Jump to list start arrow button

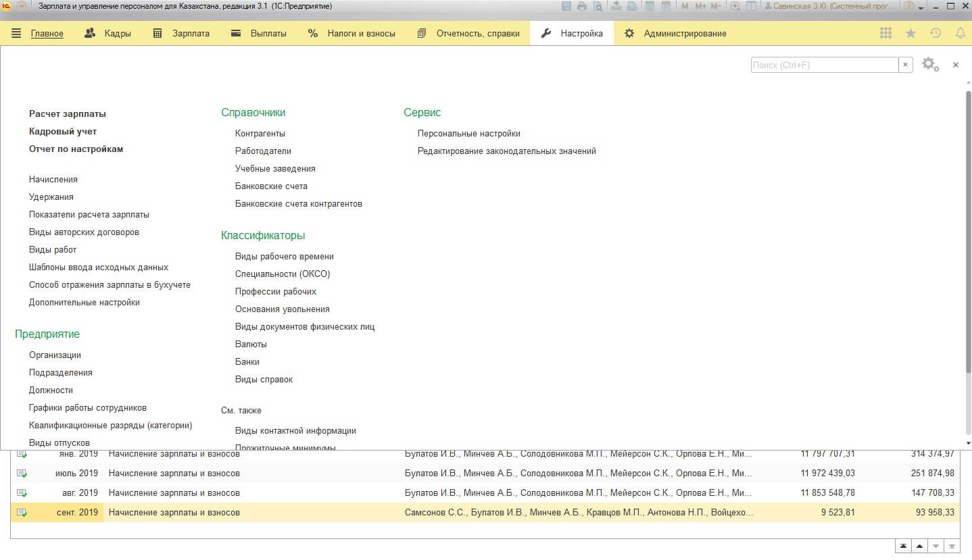[x=903, y=546]
